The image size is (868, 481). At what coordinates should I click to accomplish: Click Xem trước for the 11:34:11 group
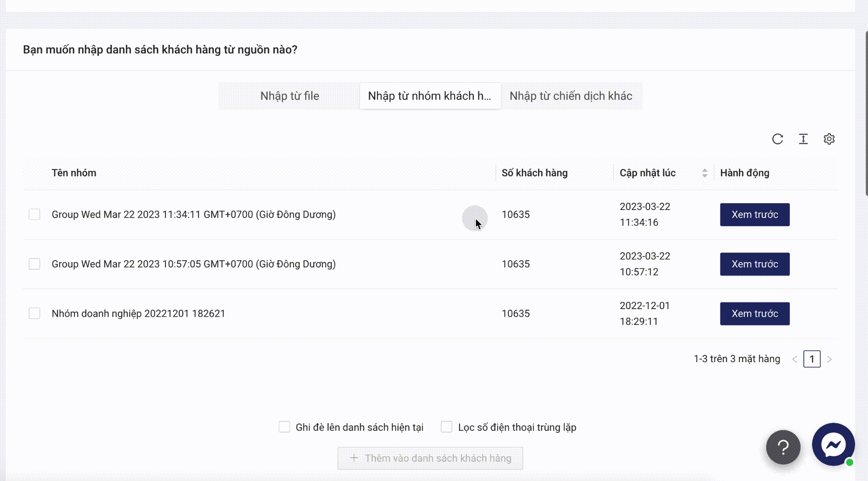[x=755, y=214]
